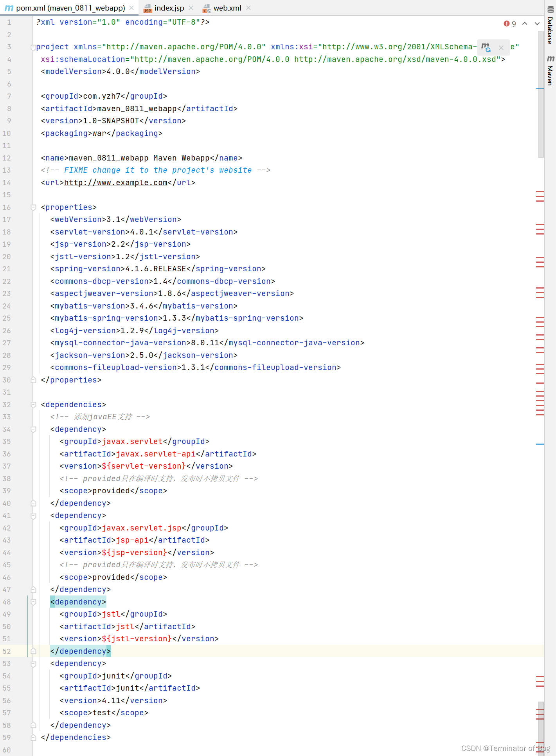The width and height of the screenshot is (556, 756).
Task: Click the JSP file icon in tab
Action: pyautogui.click(x=148, y=8)
